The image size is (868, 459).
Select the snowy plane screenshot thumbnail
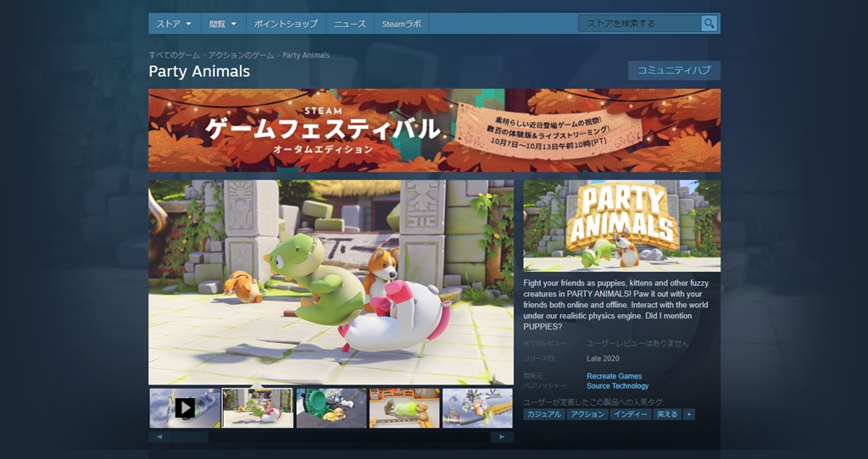[478, 408]
